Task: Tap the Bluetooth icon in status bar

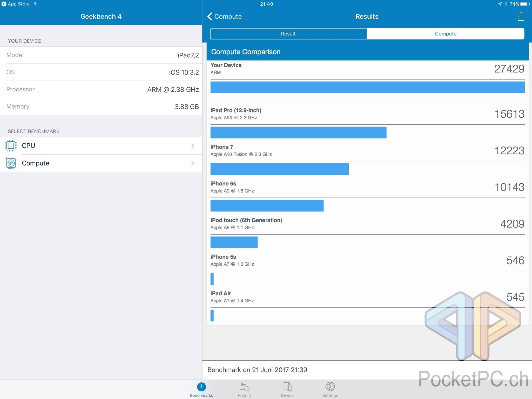Action: coord(506,4)
